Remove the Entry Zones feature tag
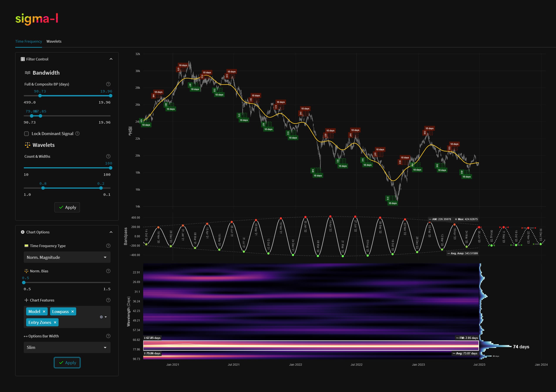The width and height of the screenshot is (556, 392). (55, 323)
